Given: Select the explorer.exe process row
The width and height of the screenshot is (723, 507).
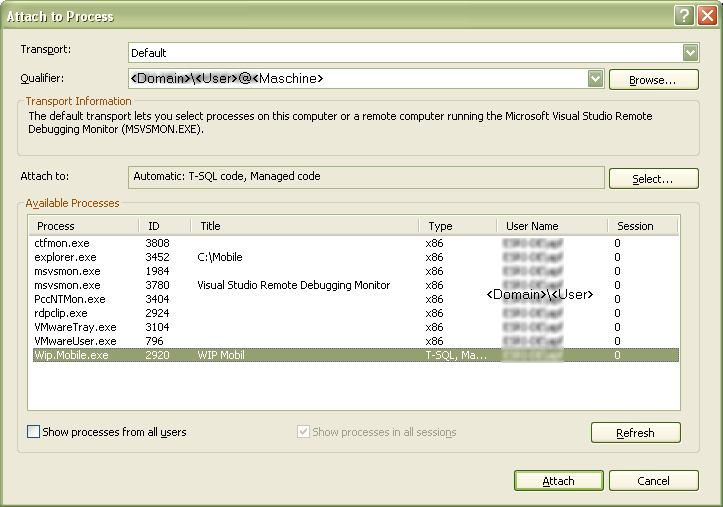Looking at the screenshot, I should pyautogui.click(x=356, y=257).
